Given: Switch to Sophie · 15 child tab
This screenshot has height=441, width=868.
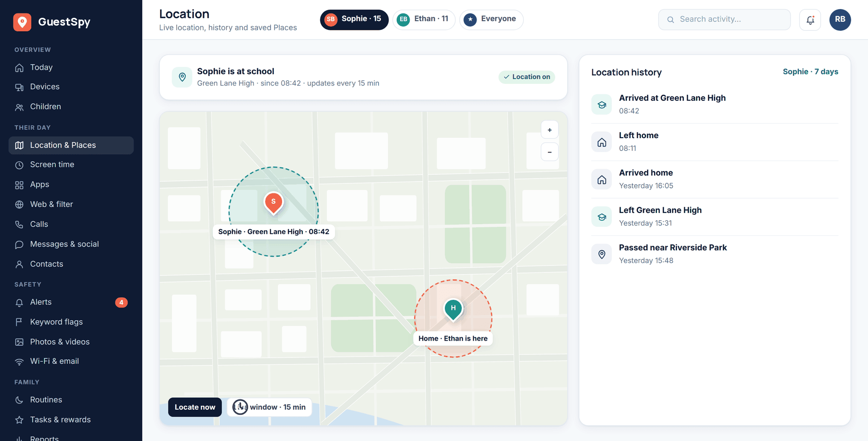Looking at the screenshot, I should (354, 20).
